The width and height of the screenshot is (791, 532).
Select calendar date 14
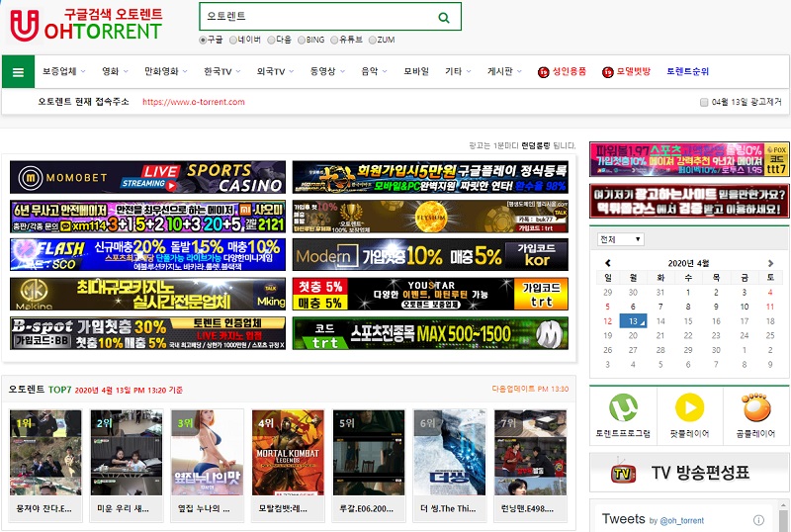pos(660,321)
